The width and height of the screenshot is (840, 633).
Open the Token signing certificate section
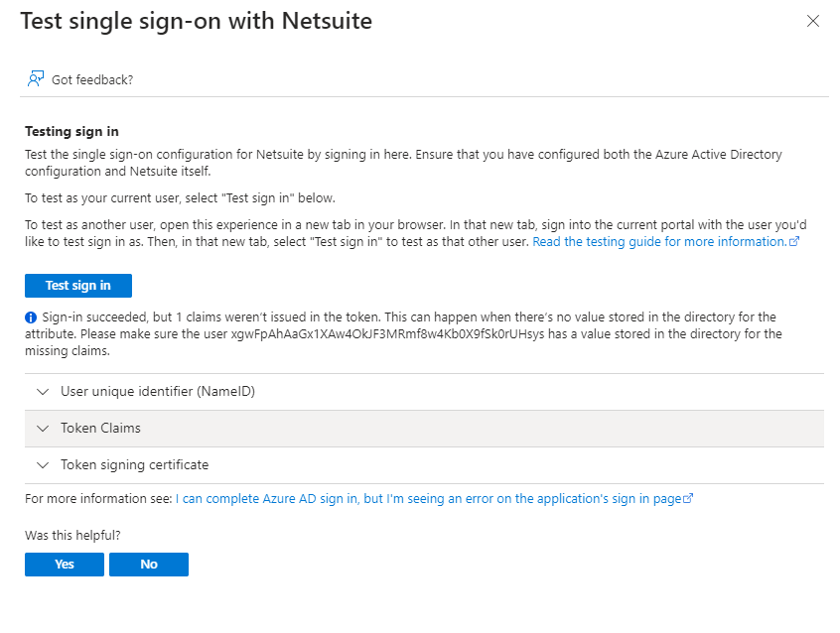click(424, 465)
